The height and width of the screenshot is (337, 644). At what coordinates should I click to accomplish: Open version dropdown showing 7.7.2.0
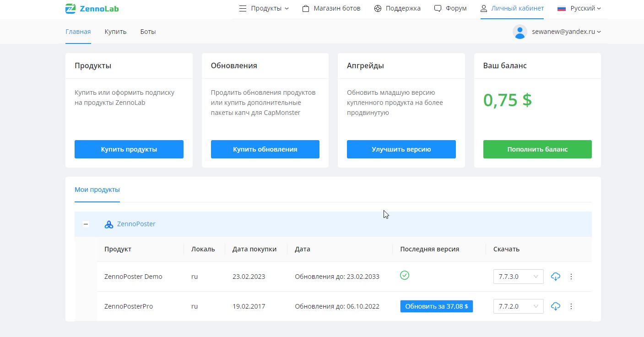tap(518, 306)
